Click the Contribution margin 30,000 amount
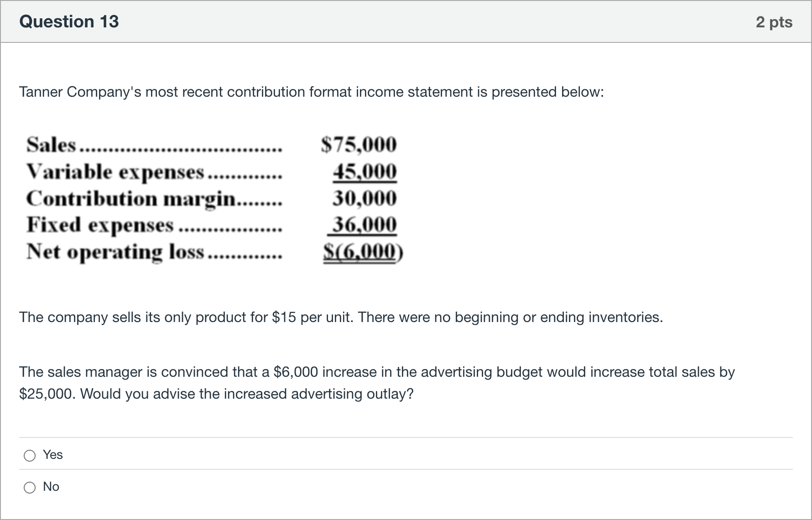The image size is (812, 520). [x=364, y=198]
